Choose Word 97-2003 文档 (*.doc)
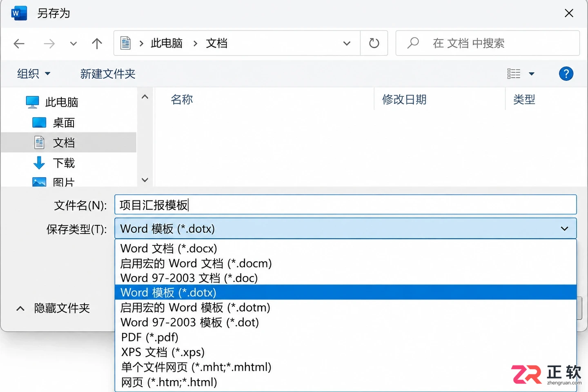 click(345, 278)
